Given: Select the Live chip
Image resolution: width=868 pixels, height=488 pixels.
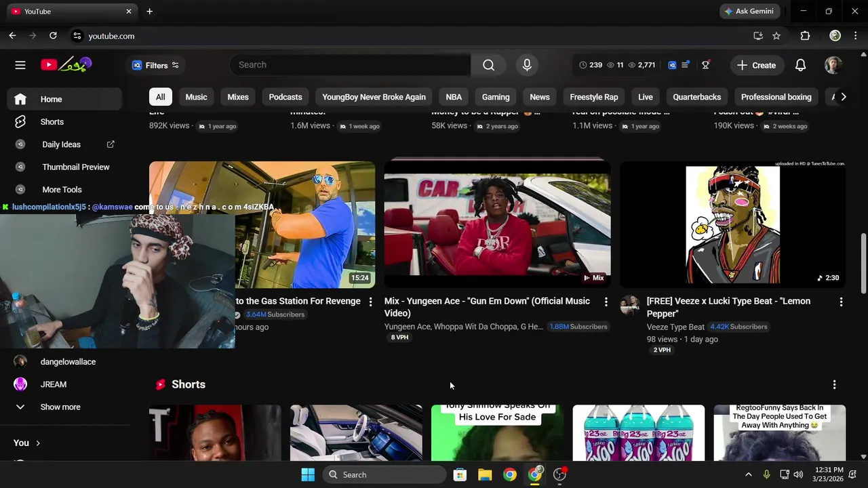Looking at the screenshot, I should click(x=646, y=97).
